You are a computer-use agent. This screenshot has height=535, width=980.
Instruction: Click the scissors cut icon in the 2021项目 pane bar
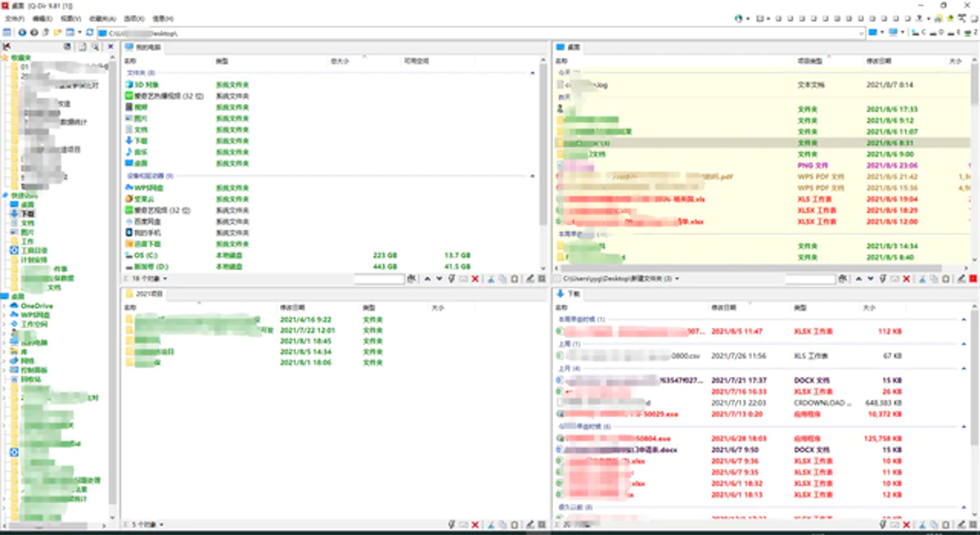(x=490, y=525)
